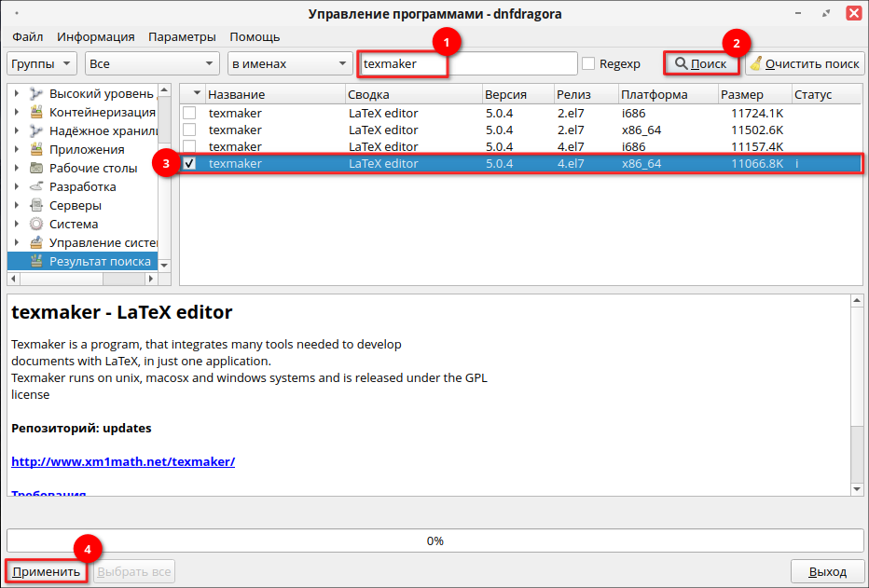Viewport: 869px width, 588px height.
Task: Sort by the Релиз column header
Action: (586, 94)
